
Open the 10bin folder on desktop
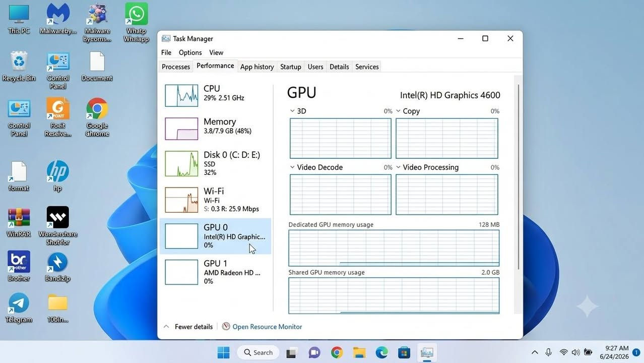click(57, 308)
